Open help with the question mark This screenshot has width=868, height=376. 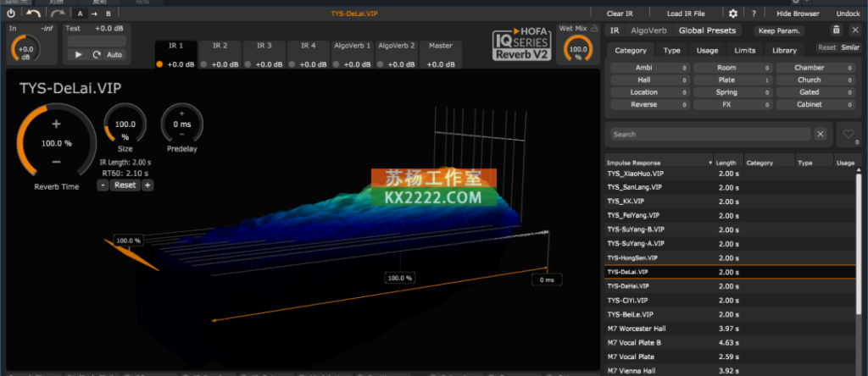coord(754,14)
